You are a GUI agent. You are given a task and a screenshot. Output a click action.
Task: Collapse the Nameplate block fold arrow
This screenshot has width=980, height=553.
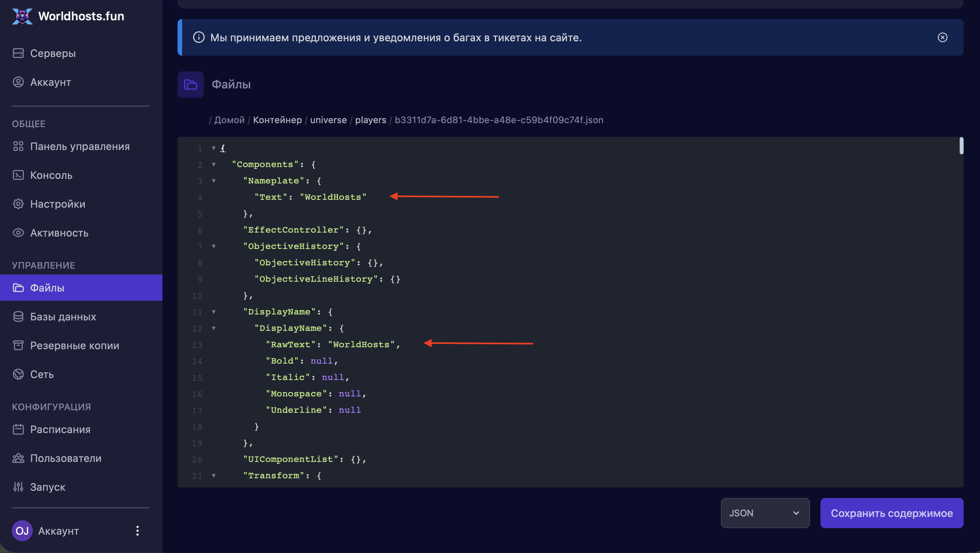click(x=214, y=181)
